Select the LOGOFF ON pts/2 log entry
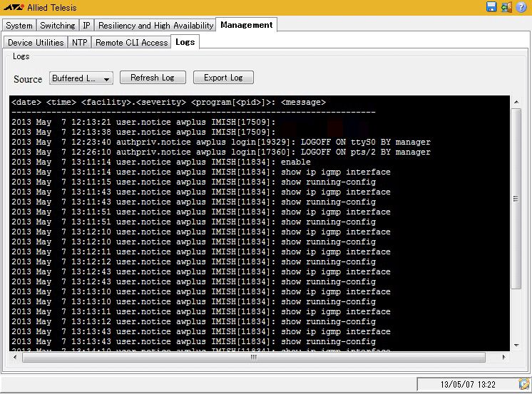 click(x=221, y=152)
